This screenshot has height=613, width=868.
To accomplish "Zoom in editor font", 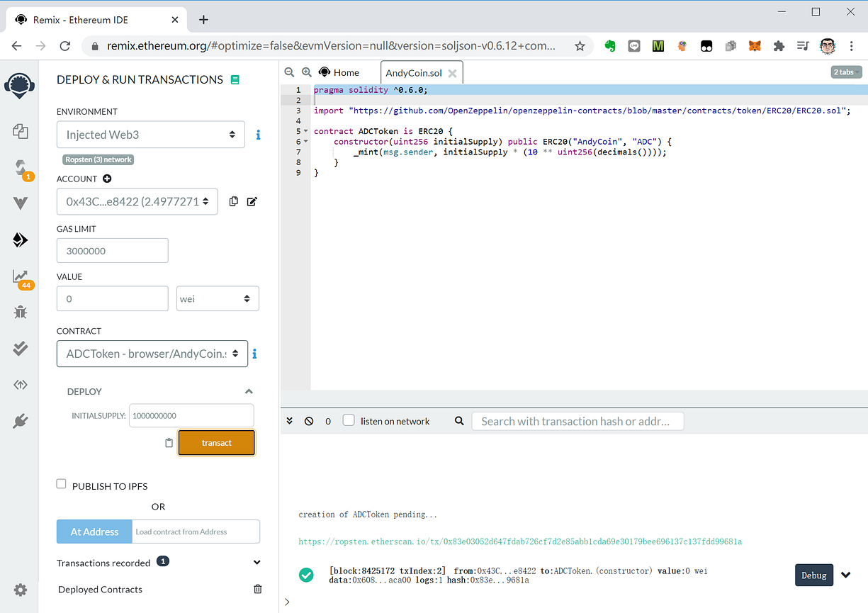I will tap(307, 72).
